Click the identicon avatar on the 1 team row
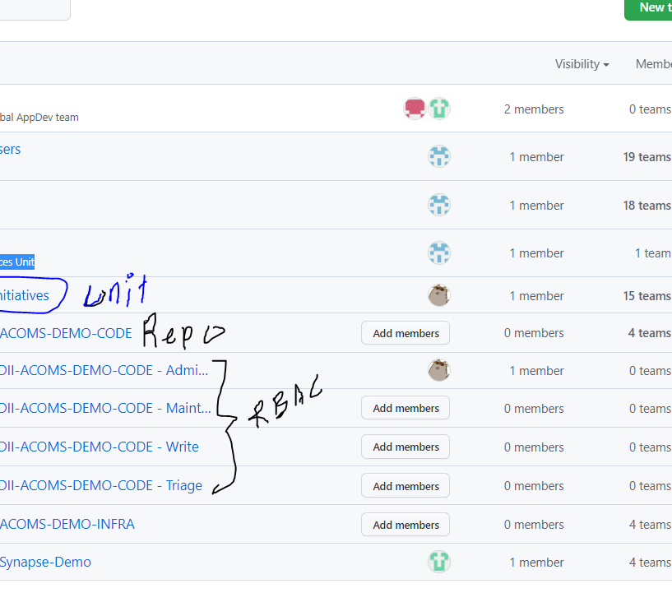672x616 pixels. (439, 253)
